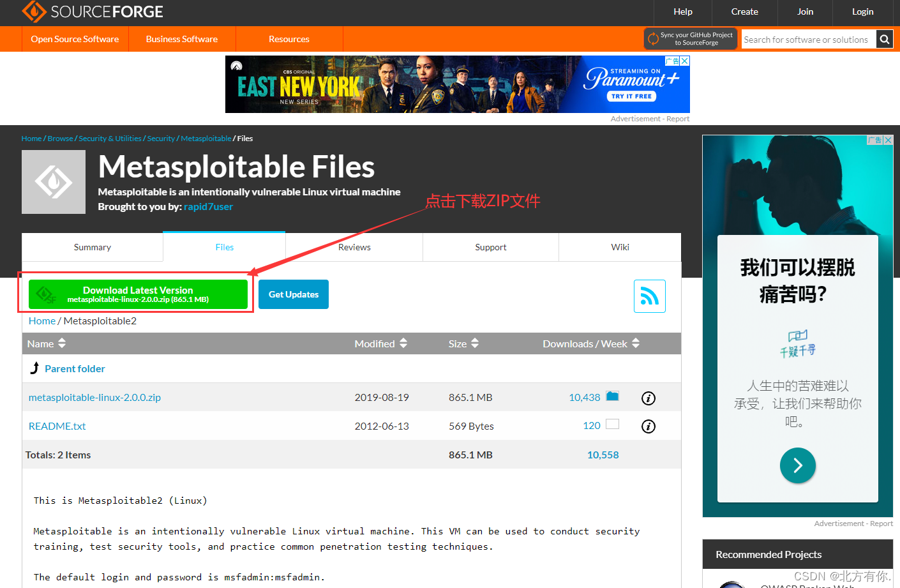Click the Parent folder arrow icon
900x588 pixels.
click(34, 368)
